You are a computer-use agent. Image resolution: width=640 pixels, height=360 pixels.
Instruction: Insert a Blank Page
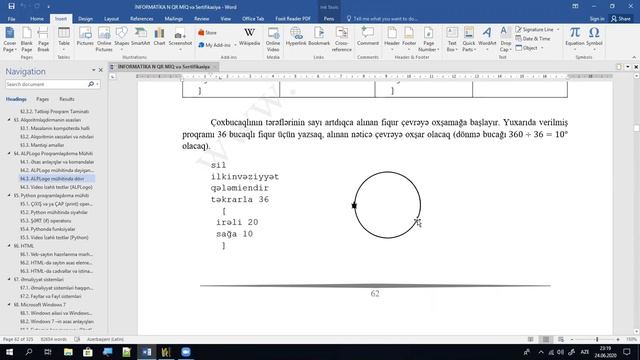pyautogui.click(x=27, y=40)
